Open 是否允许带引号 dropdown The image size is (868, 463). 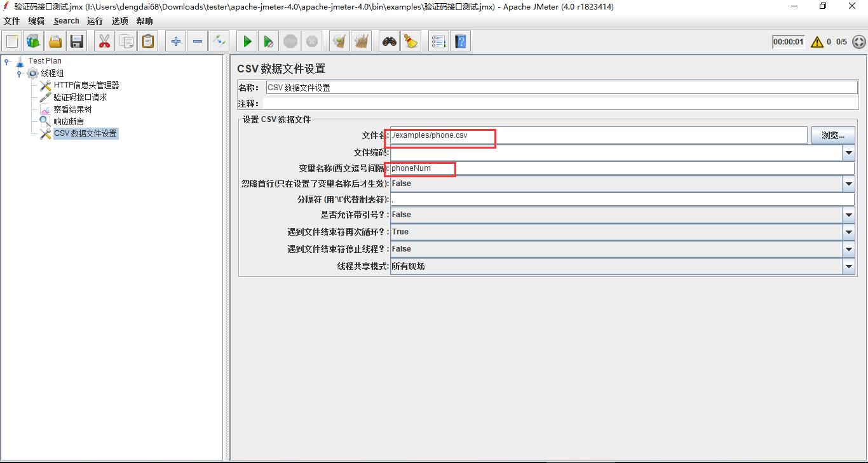click(x=849, y=215)
